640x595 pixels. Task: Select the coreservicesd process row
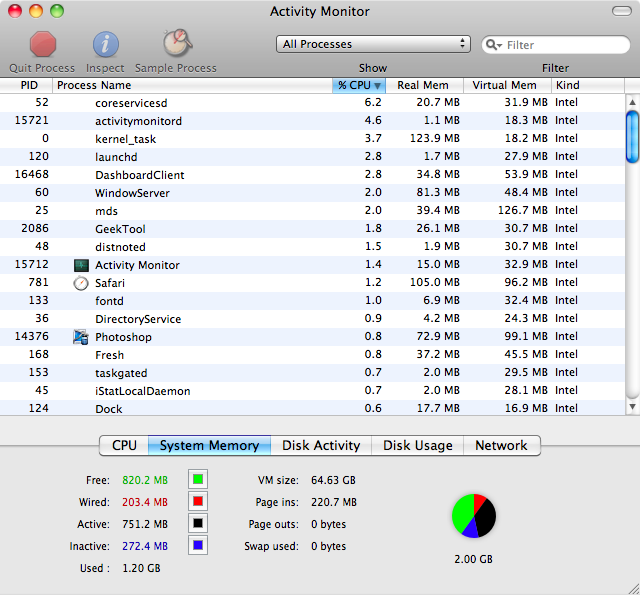click(312, 103)
